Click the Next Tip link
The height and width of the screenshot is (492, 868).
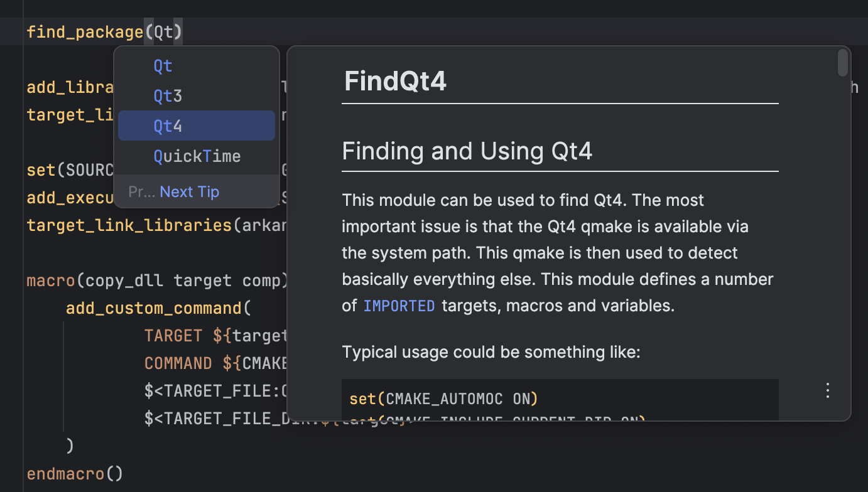189,191
